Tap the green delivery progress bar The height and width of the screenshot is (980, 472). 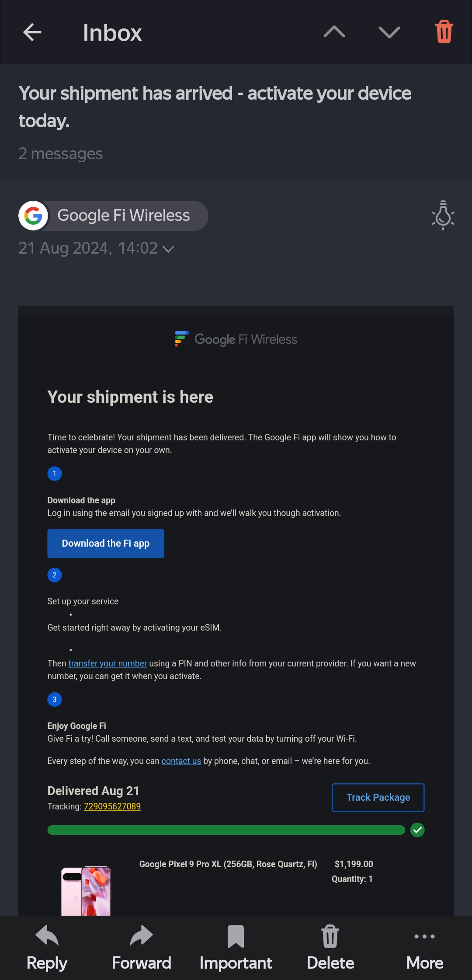(x=226, y=830)
